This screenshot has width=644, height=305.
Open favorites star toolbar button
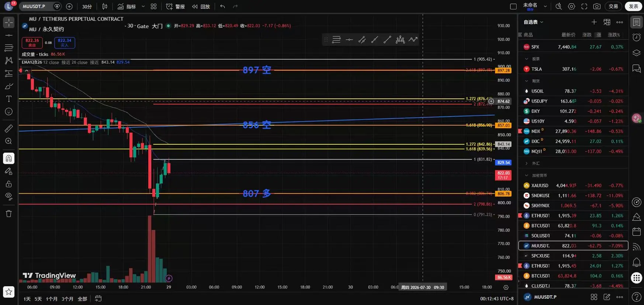click(x=9, y=292)
